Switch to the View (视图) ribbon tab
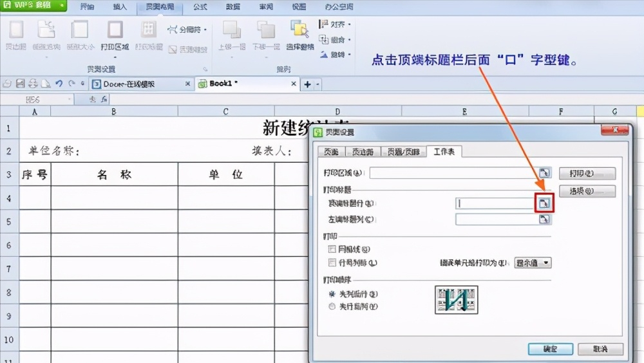This screenshot has height=363, width=644. [299, 6]
